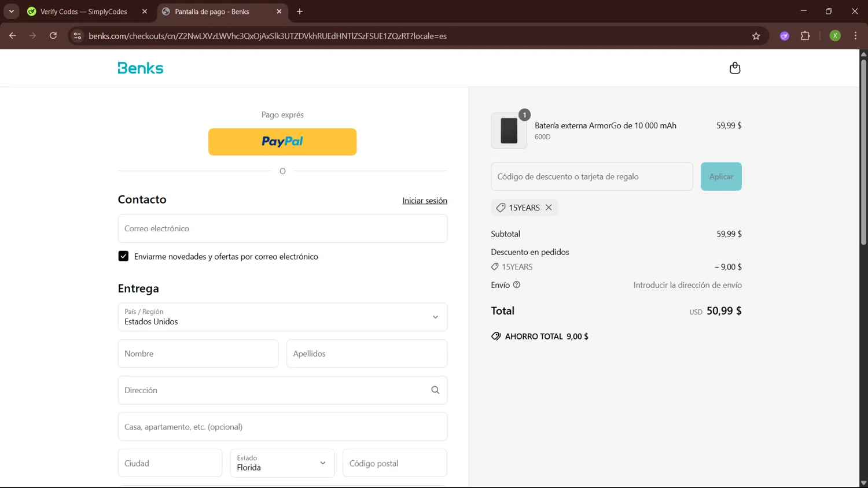Click the address search magnifier icon

(x=435, y=390)
